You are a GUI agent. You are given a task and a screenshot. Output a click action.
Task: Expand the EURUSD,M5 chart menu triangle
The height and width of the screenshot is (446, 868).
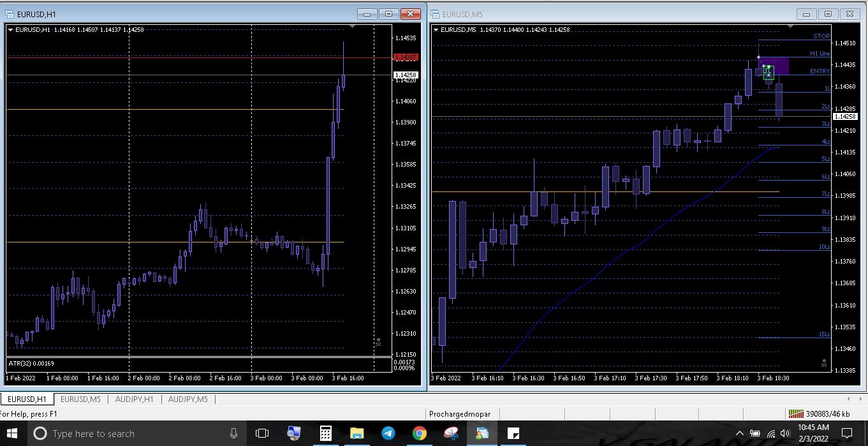pyautogui.click(x=436, y=29)
